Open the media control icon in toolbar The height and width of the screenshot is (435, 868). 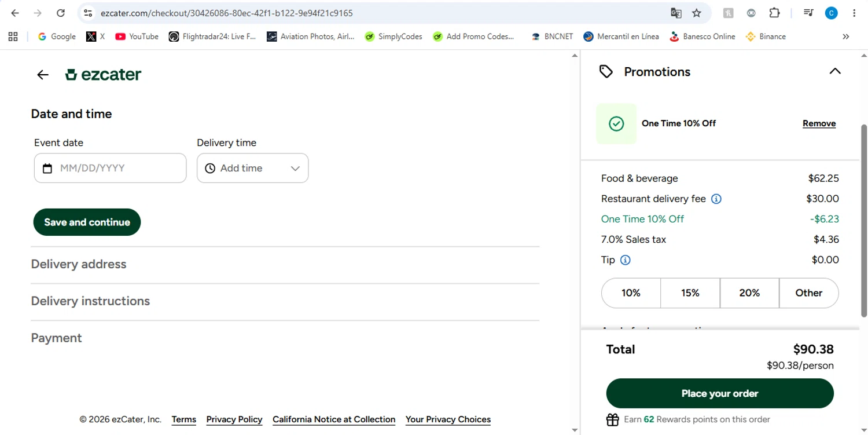point(808,13)
